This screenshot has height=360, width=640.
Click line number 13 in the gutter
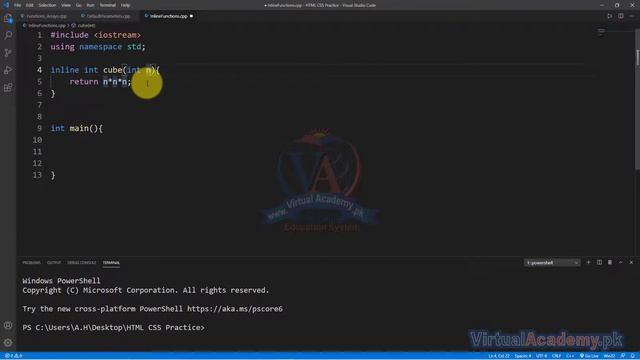[37, 175]
